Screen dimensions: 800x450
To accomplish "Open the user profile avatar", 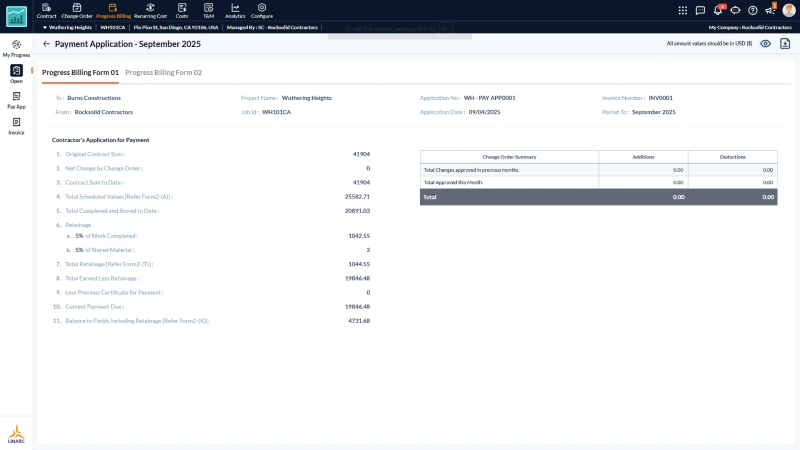I will [x=789, y=10].
